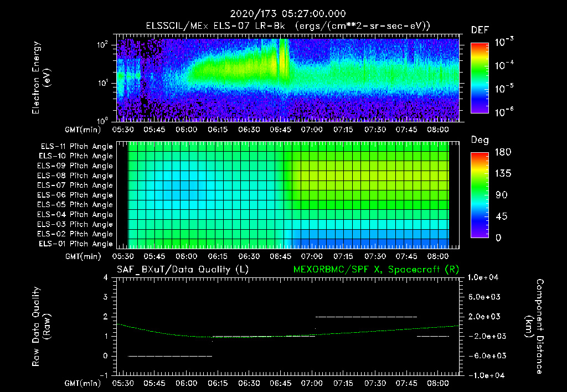Click the 6.0e+03 right axis value
567x392 pixels.
(x=484, y=297)
